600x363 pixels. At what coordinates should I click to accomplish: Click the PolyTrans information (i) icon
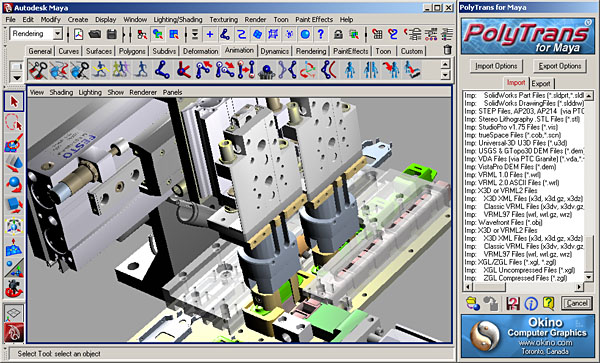(x=531, y=303)
